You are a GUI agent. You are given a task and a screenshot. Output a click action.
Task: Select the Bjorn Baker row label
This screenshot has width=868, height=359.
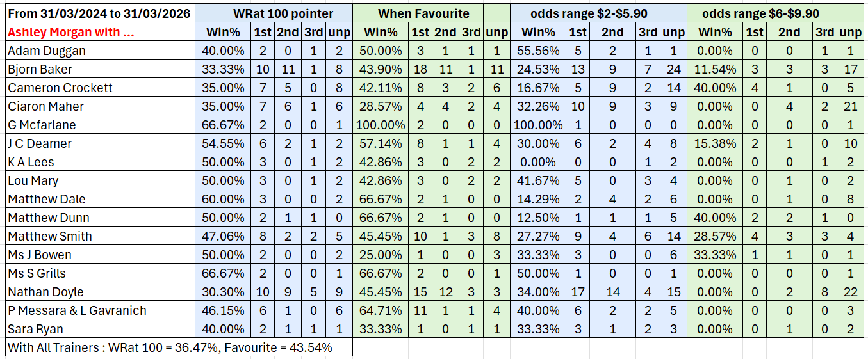pos(40,69)
